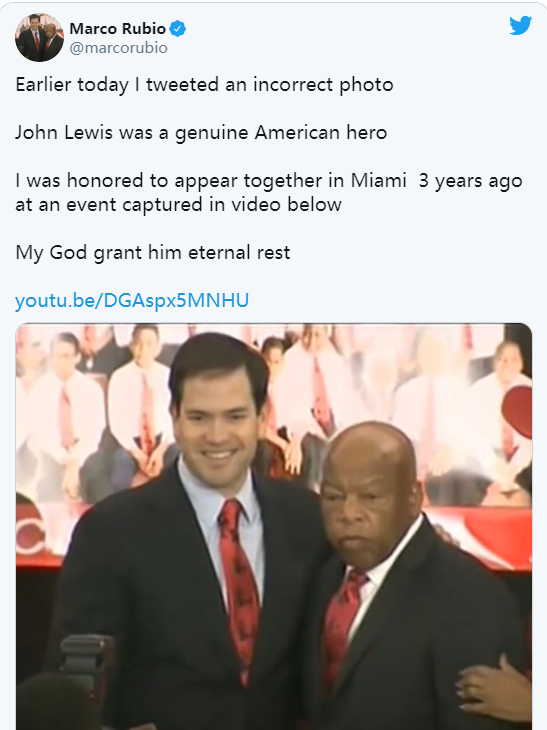Click the background crowd banner in the video preview
This screenshot has width=547, height=730.
(x=275, y=410)
